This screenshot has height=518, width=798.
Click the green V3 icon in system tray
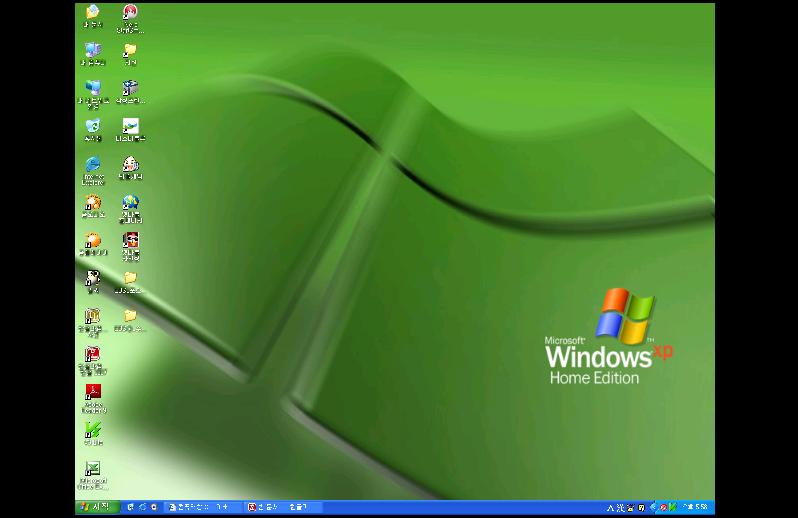(673, 507)
